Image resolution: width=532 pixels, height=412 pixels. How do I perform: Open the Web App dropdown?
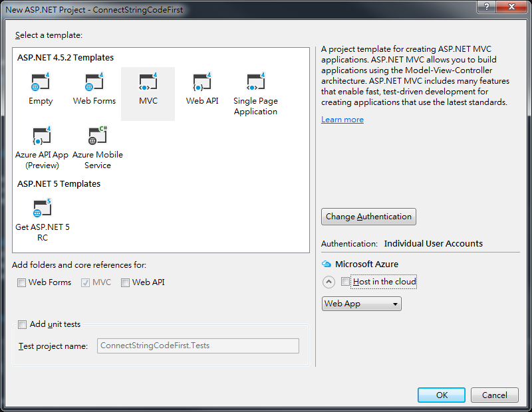[361, 304]
